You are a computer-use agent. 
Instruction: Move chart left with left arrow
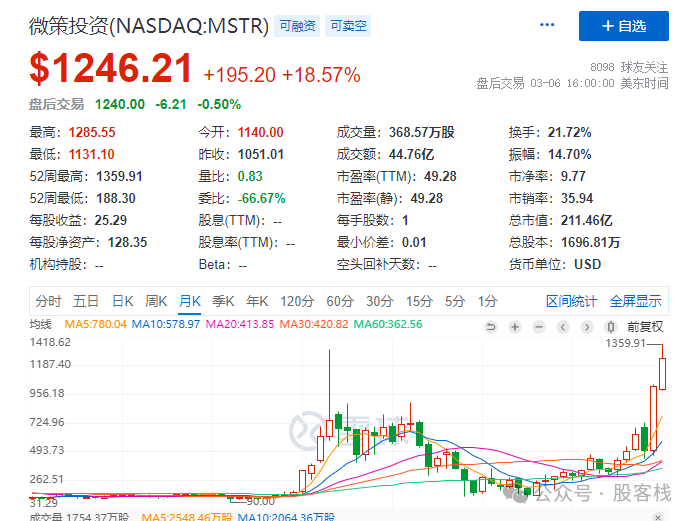(563, 327)
